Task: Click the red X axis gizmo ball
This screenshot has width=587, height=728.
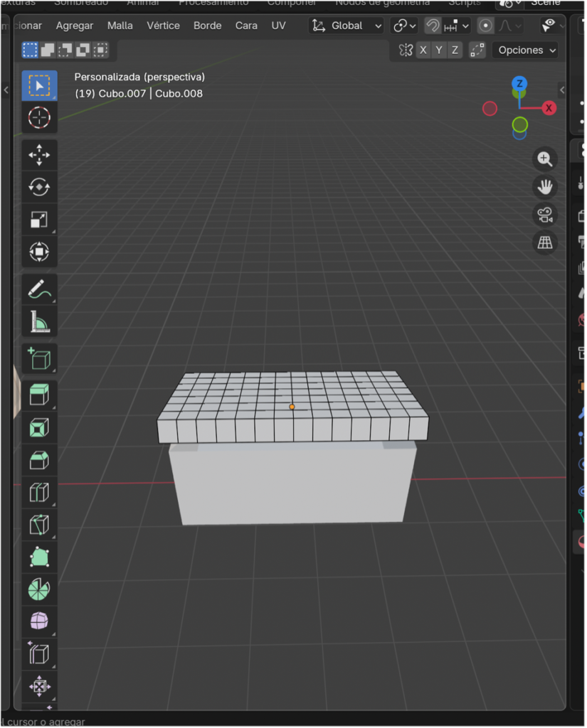Action: click(549, 108)
